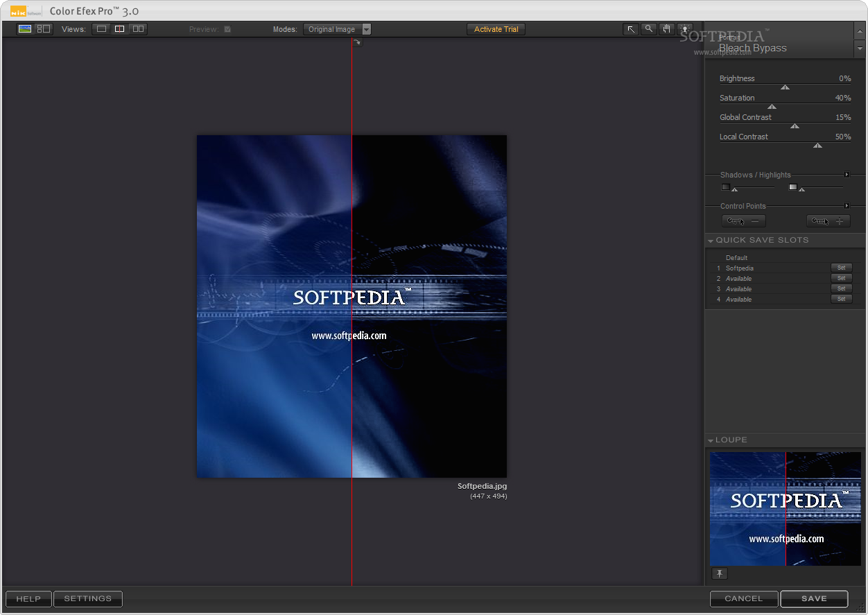Click the light Highlights swatch icon
The width and height of the screenshot is (868, 615).
coord(793,187)
